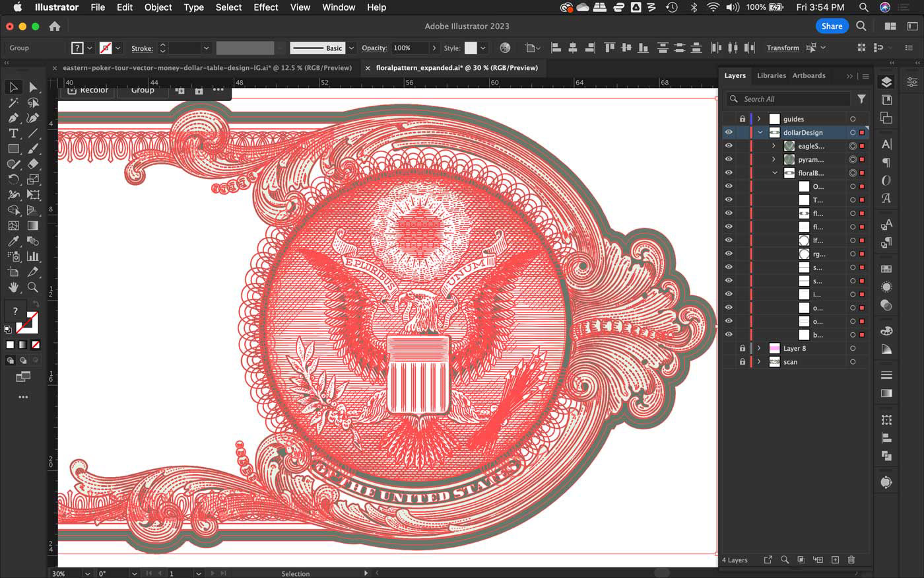Click the Share button

tap(832, 26)
